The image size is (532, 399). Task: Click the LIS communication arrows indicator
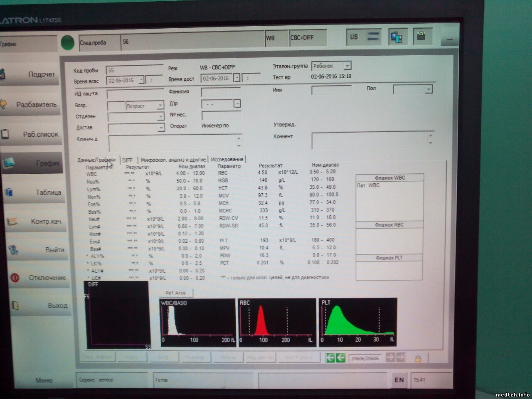pos(372,37)
